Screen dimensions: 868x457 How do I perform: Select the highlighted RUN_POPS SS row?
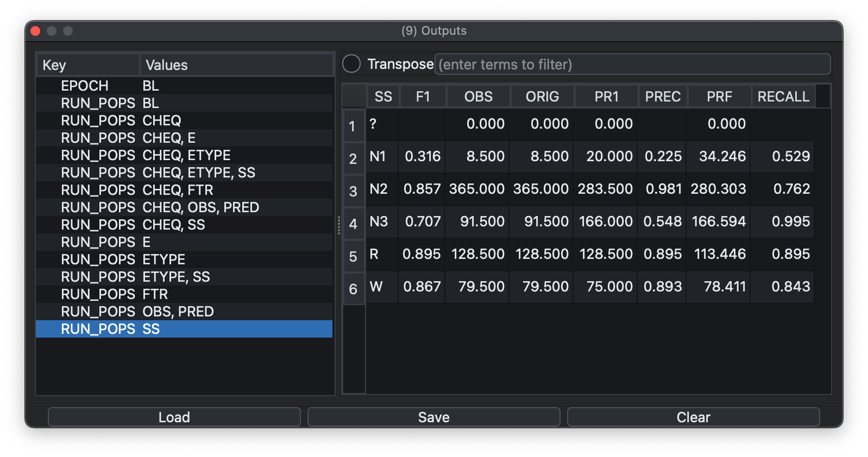pos(184,329)
